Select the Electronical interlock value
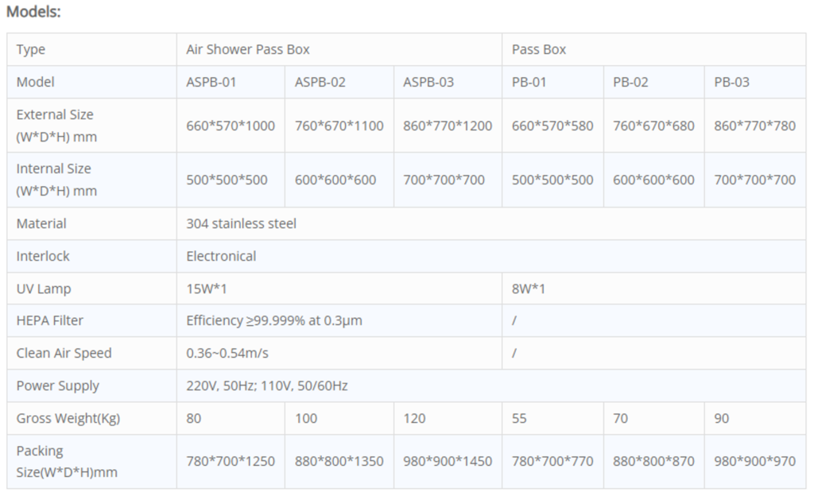This screenshot has height=504, width=814. pyautogui.click(x=221, y=256)
